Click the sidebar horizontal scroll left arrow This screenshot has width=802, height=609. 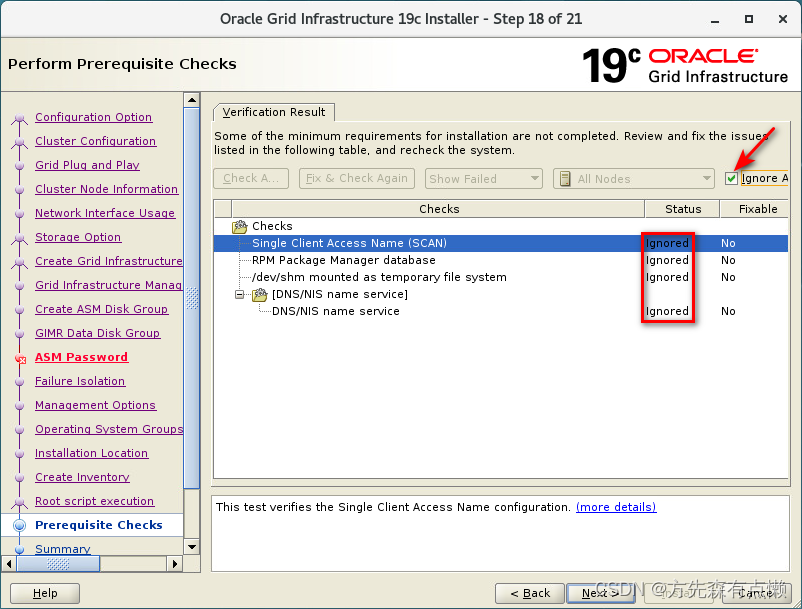9,564
